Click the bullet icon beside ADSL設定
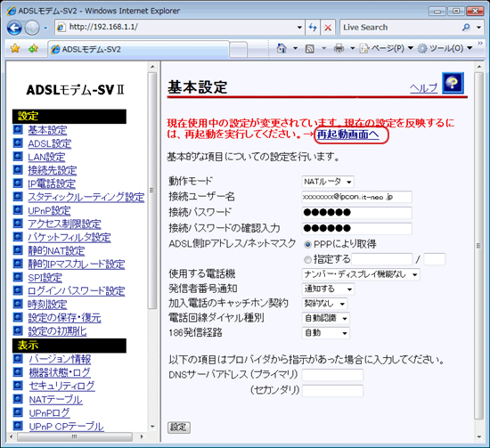490x448 pixels. point(18,143)
